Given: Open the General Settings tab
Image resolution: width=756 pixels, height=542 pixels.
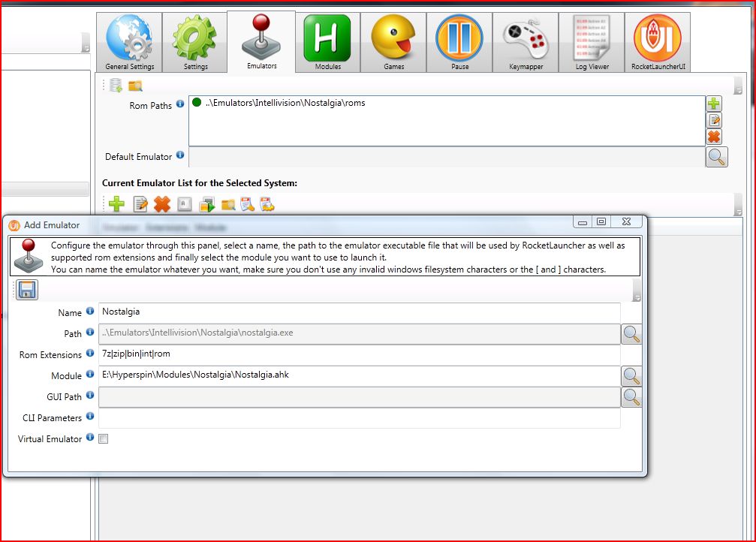Looking at the screenshot, I should pos(129,43).
